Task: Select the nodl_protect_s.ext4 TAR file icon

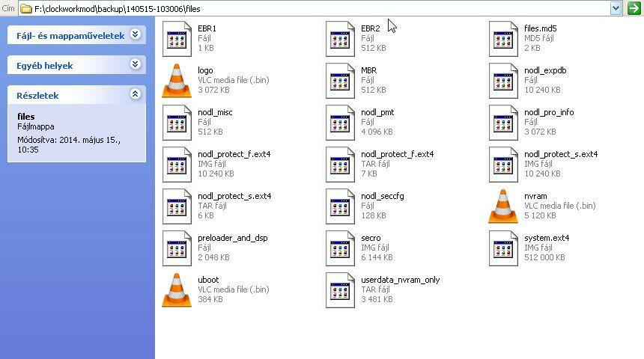Action: pyautogui.click(x=177, y=206)
